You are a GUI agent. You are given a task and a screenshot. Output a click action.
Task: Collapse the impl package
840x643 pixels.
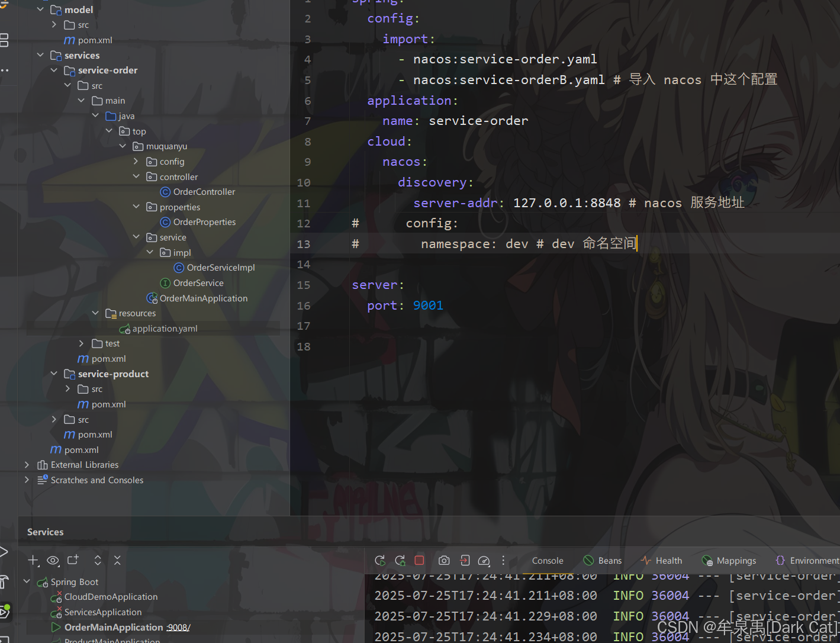[x=149, y=252]
